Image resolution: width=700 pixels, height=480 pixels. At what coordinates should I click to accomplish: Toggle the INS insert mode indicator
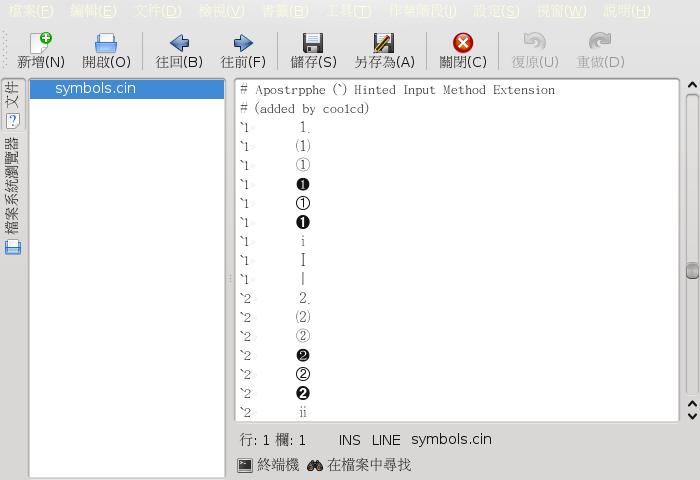click(349, 440)
